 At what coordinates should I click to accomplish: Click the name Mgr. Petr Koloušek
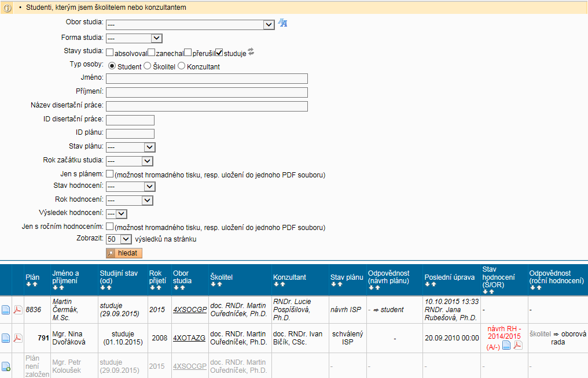pos(68,366)
